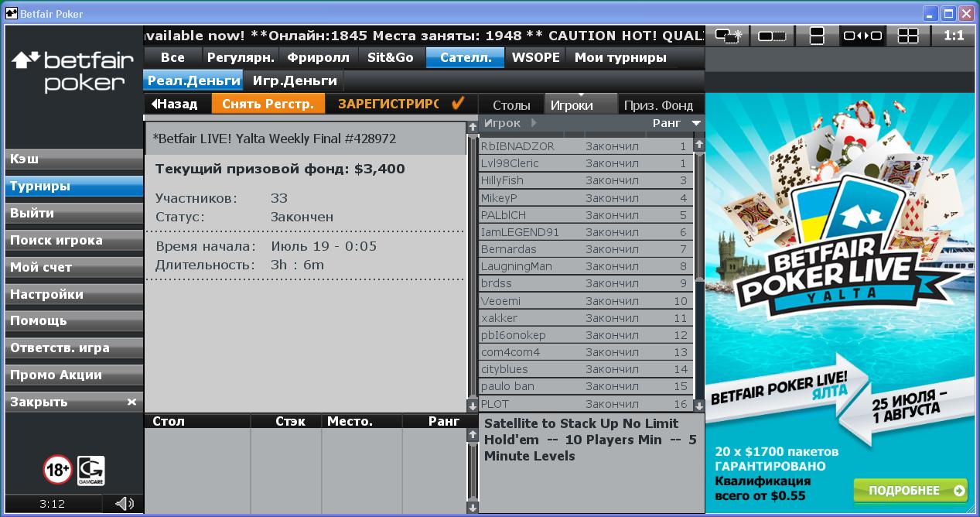Choose the side-by-side tables layout icon
The image size is (980, 517).
coord(772,36)
